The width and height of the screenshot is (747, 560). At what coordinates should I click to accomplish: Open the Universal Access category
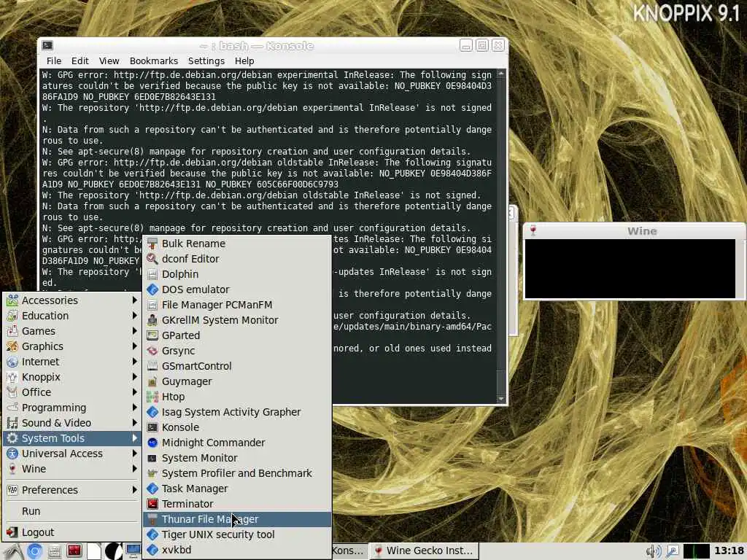[72, 454]
